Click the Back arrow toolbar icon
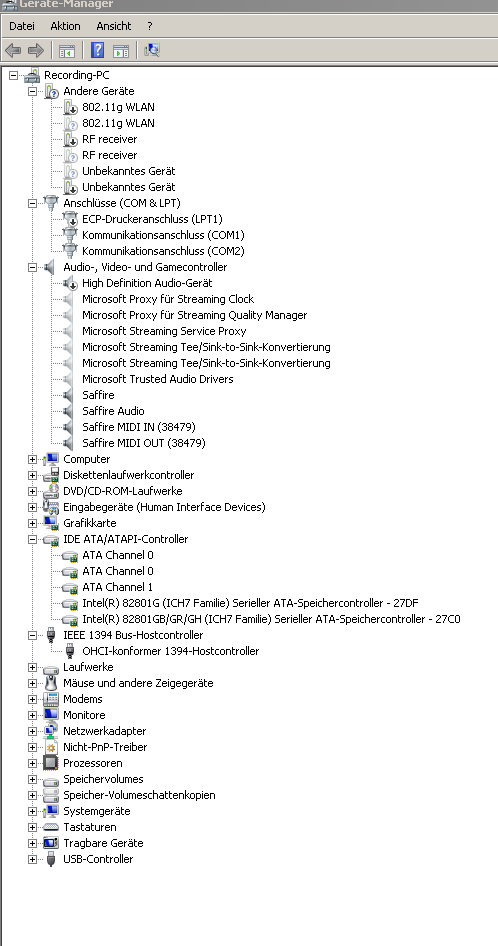498x946 pixels. 13,50
